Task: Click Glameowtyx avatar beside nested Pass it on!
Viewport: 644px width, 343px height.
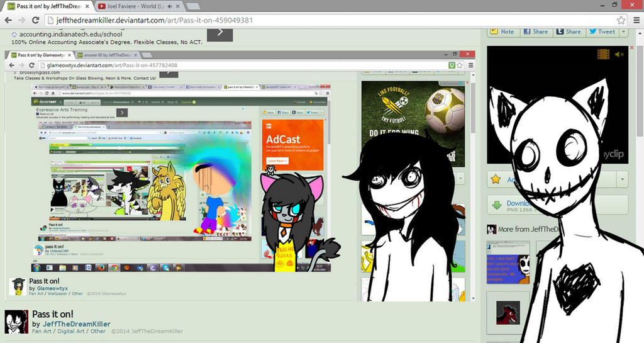Action: coord(18,286)
